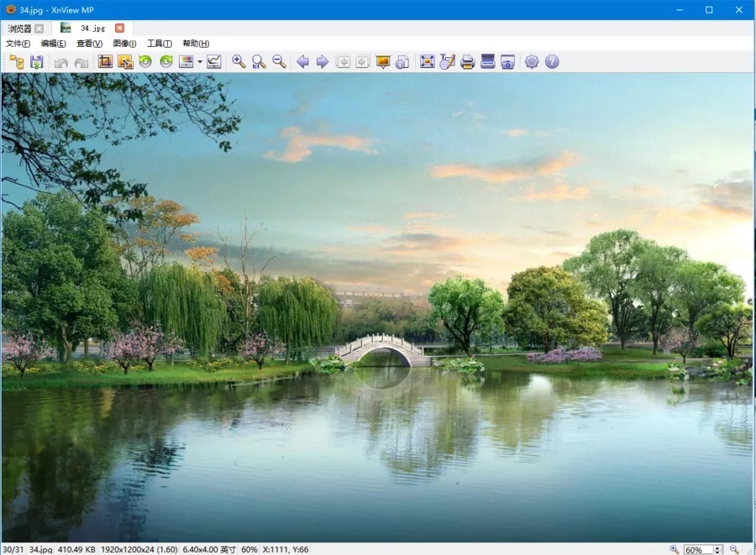Click the Help question mark icon
This screenshot has width=756, height=555.
[552, 61]
